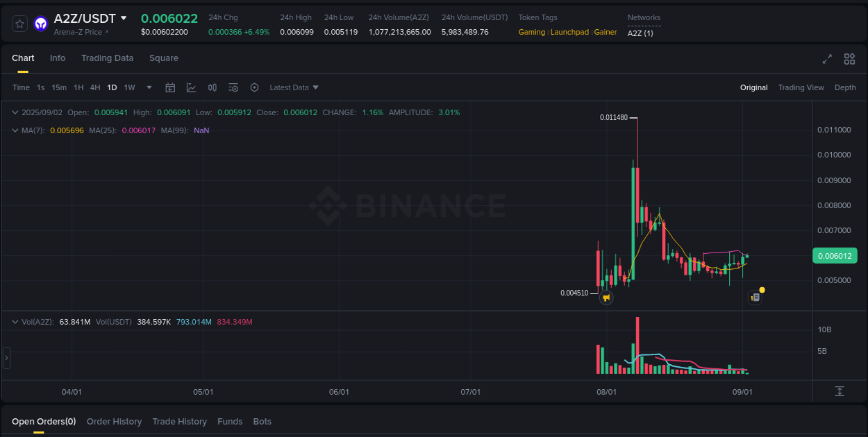The width and height of the screenshot is (868, 437).
Task: Open the date range calendar picker
Action: coord(170,87)
